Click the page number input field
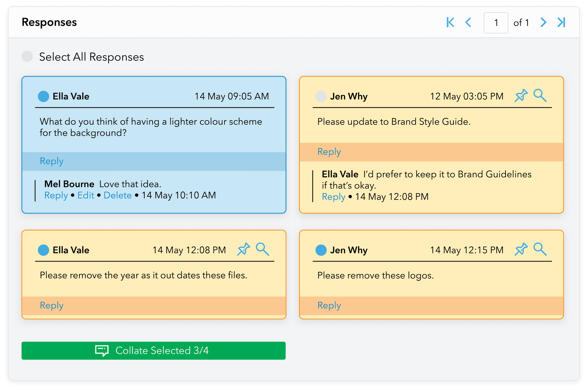Image resolution: width=588 pixels, height=390 pixels. tap(496, 23)
